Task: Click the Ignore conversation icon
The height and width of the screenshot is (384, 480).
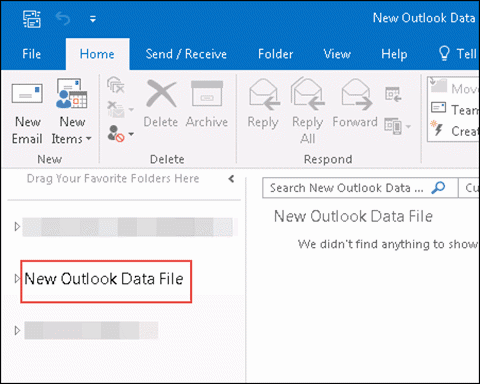Action: [116, 85]
